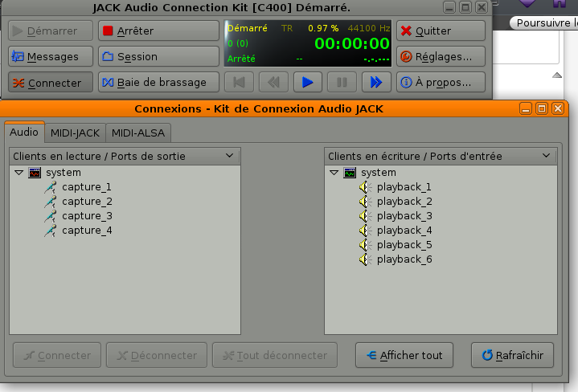The width and height of the screenshot is (578, 392).
Task: Sort the output ports column header
Action: click(125, 156)
